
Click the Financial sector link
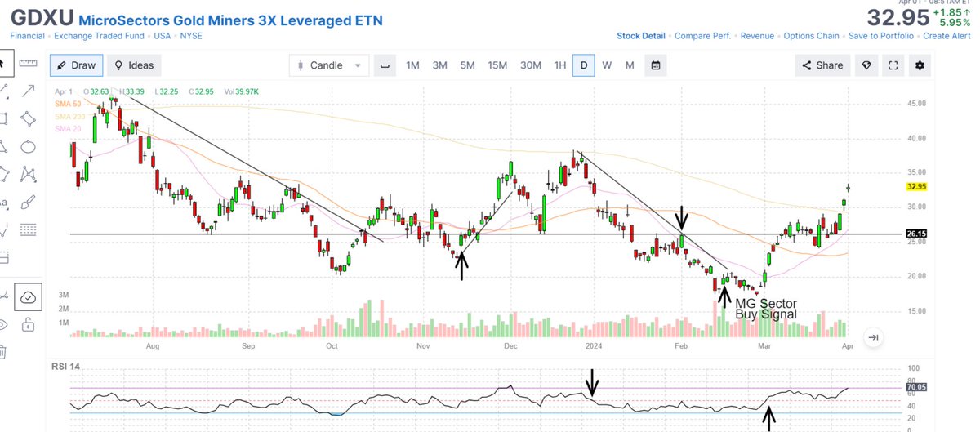[x=26, y=36]
